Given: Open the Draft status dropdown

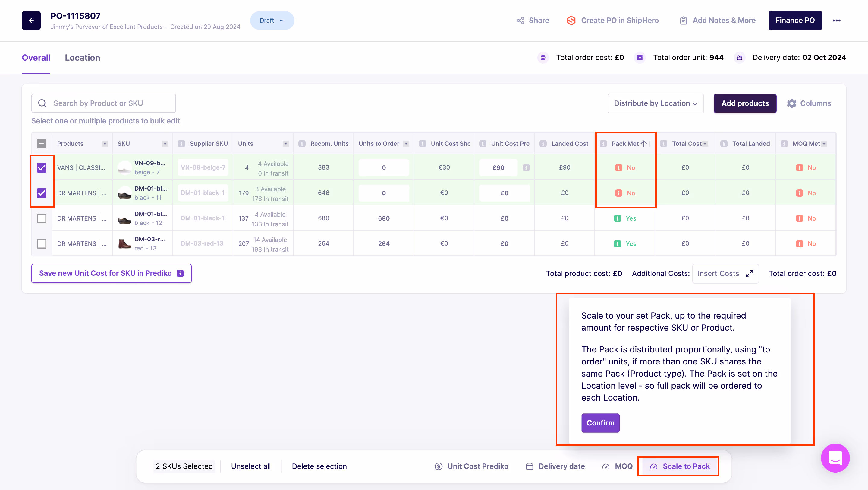Looking at the screenshot, I should click(x=272, y=21).
